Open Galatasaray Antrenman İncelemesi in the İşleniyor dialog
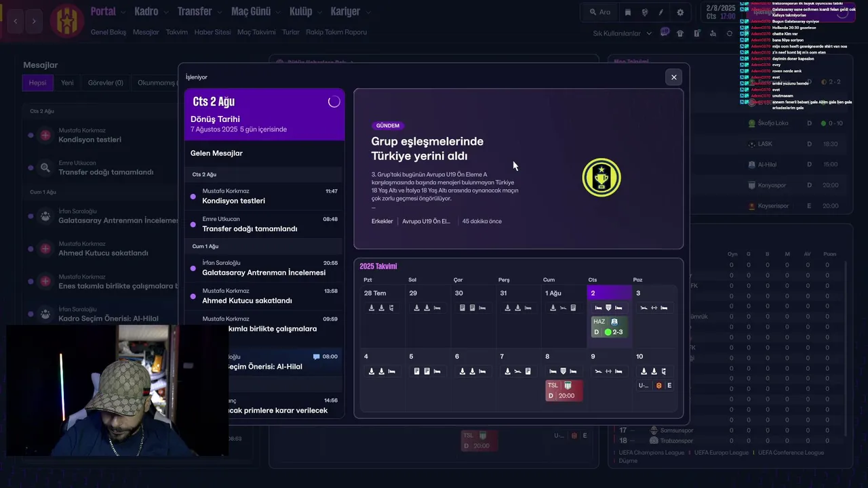The height and width of the screenshot is (488, 868). click(x=264, y=268)
